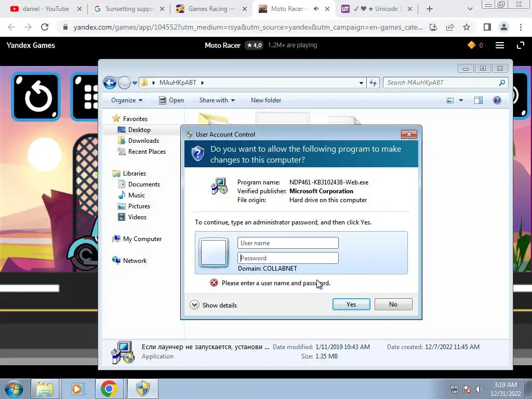This screenshot has height=399, width=532.
Task: Click the share page icon in address bar
Action: coord(450,27)
